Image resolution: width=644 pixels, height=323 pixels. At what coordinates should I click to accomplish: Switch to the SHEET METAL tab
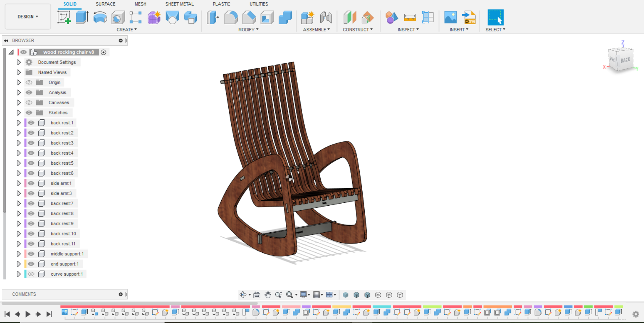pos(179,4)
